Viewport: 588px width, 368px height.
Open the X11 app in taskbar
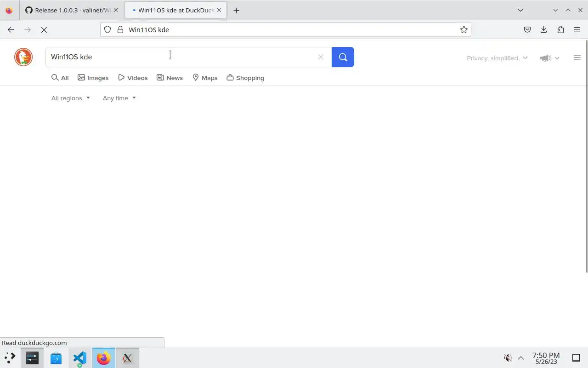[128, 357]
